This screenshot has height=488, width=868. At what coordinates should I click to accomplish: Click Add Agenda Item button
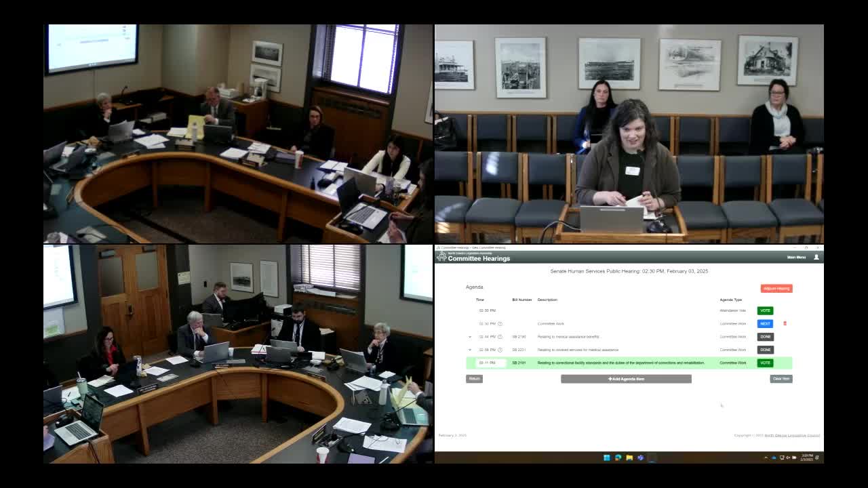pos(626,379)
